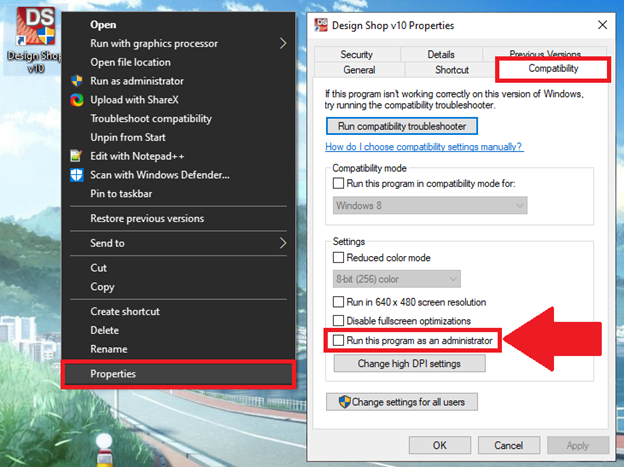This screenshot has width=624, height=467.
Task: Expand Run with graphics processor submenu
Action: pos(283,43)
